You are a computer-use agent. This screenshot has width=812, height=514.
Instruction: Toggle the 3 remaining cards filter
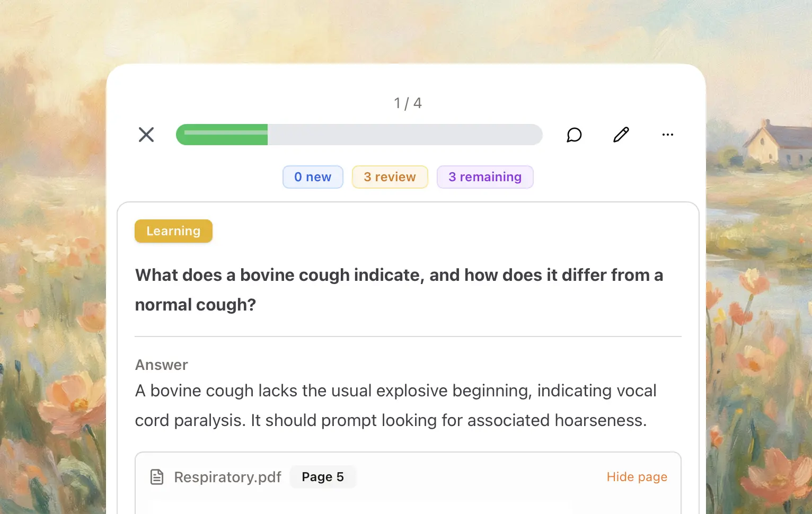(x=485, y=176)
